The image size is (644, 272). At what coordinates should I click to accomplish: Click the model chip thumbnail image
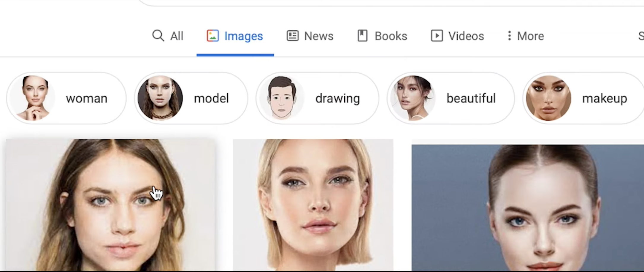(x=160, y=98)
